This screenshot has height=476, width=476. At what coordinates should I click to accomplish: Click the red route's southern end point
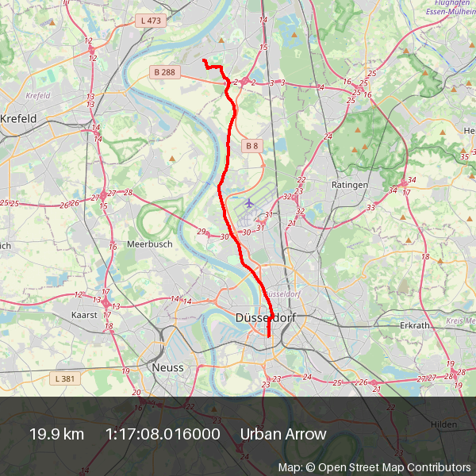coord(269,336)
